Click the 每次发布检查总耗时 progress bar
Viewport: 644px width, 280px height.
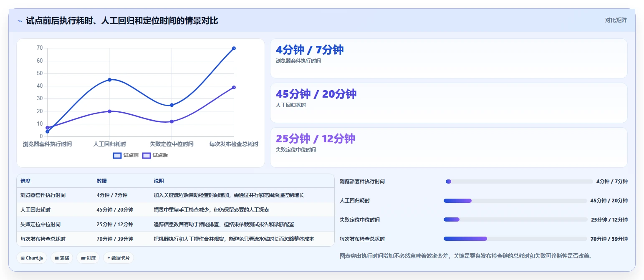(x=515, y=239)
